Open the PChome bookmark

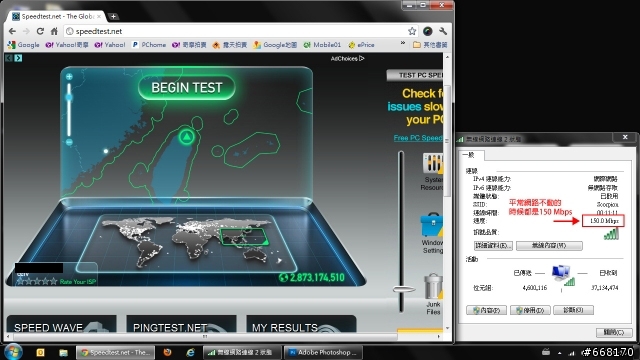coord(149,45)
